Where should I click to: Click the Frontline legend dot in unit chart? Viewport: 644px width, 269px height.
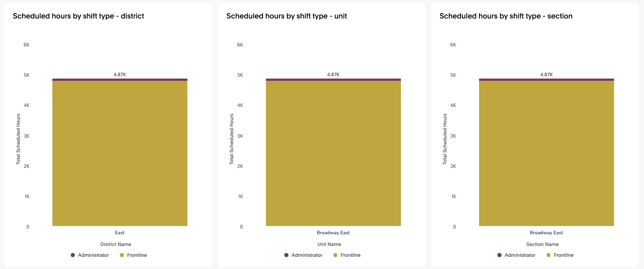click(x=335, y=255)
